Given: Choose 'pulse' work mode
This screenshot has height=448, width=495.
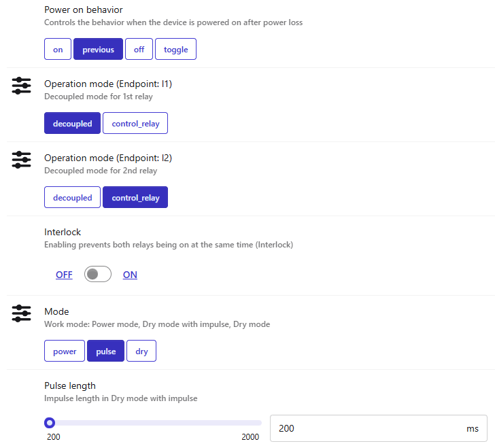Looking at the screenshot, I should (x=105, y=351).
